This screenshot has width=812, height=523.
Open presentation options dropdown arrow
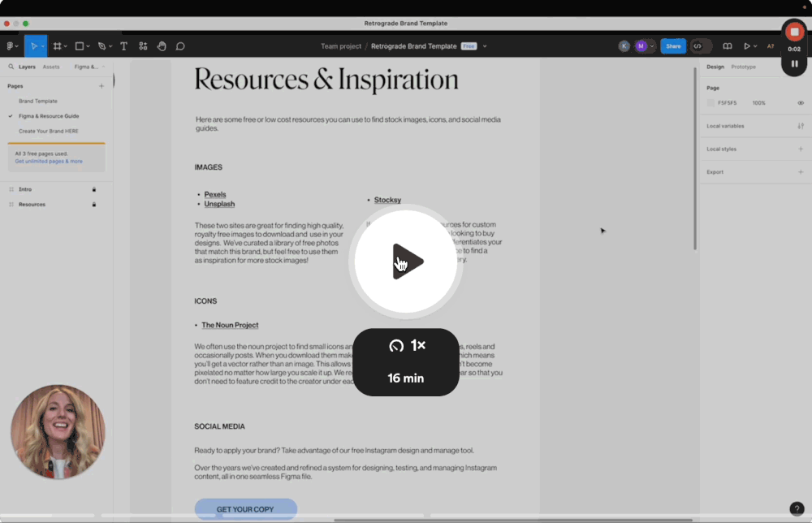755,46
